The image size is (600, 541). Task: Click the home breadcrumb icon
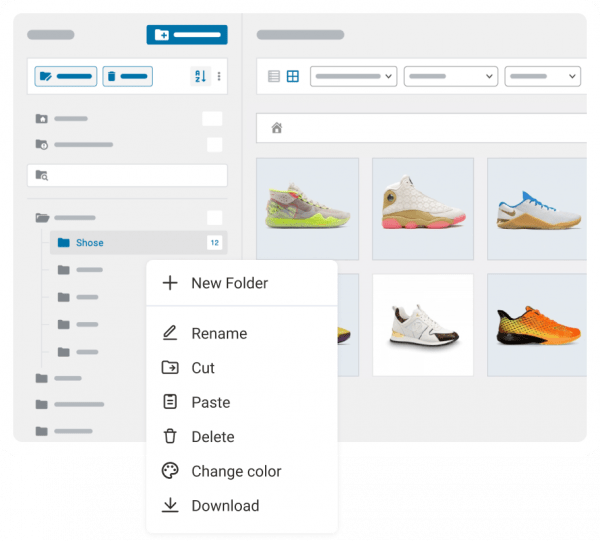tap(277, 128)
